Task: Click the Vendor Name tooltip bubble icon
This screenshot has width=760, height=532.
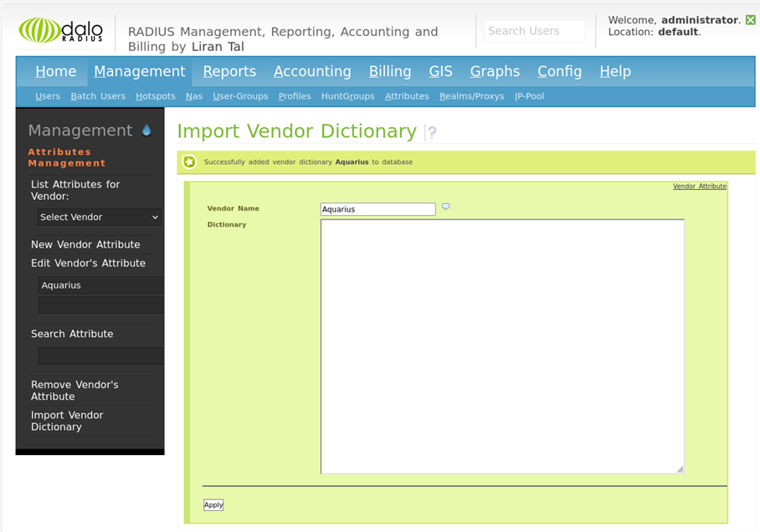Action: coord(446,207)
